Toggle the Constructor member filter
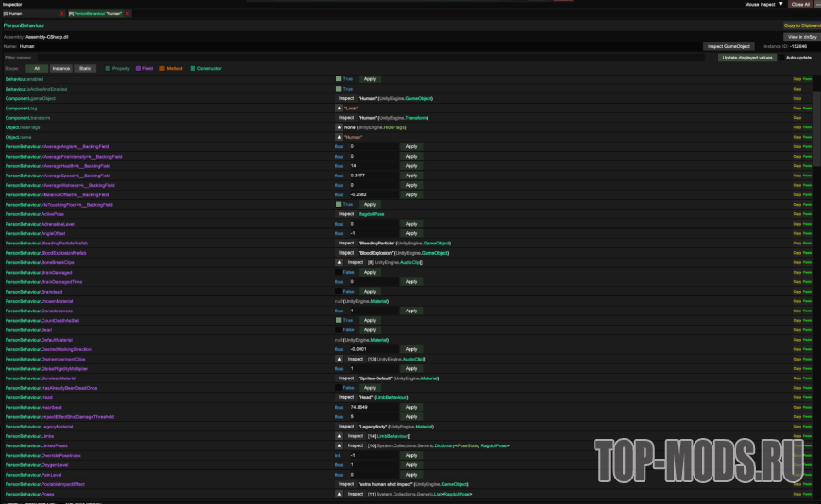 [x=193, y=69]
